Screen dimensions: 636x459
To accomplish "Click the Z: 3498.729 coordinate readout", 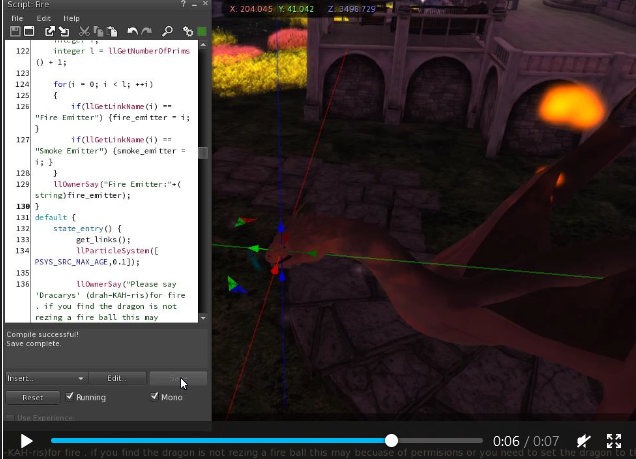I will pos(351,9).
